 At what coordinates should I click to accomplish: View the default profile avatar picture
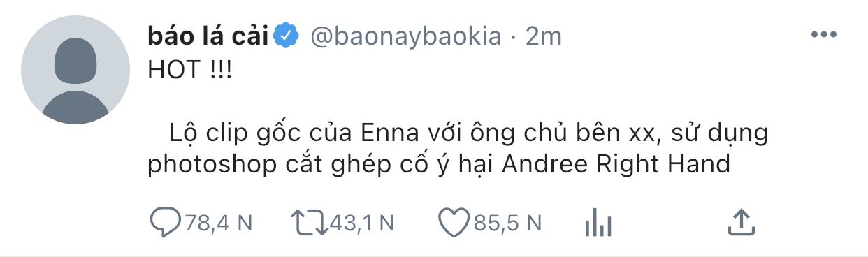coord(75,70)
